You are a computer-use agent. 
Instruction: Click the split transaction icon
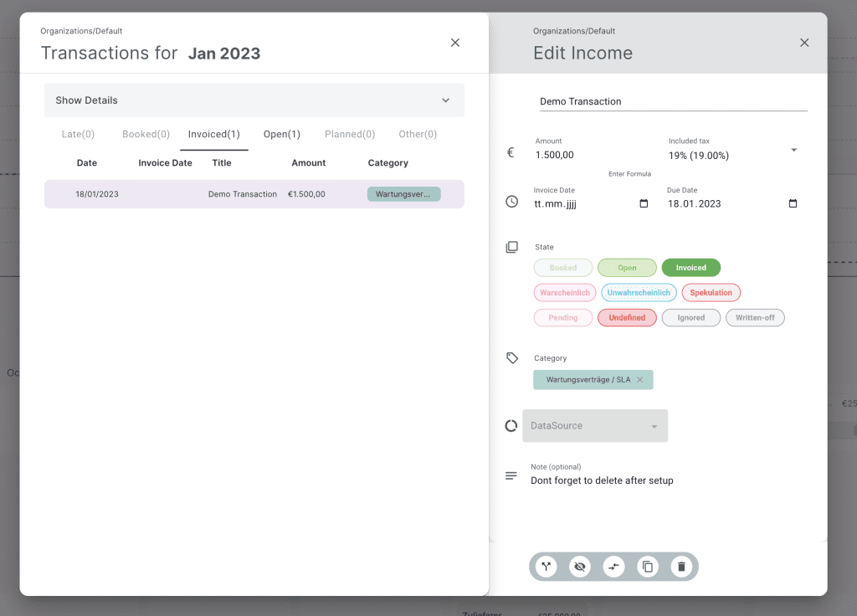[547, 567]
